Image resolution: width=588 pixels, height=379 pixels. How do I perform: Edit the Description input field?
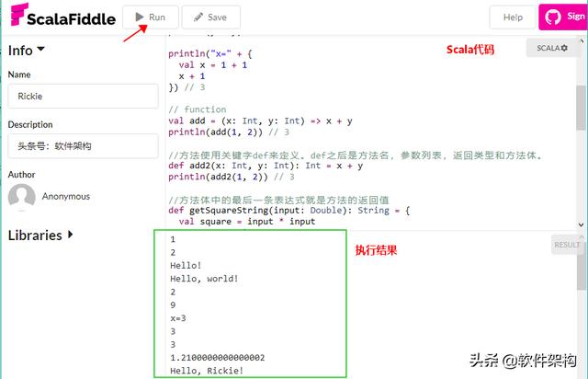click(83, 145)
